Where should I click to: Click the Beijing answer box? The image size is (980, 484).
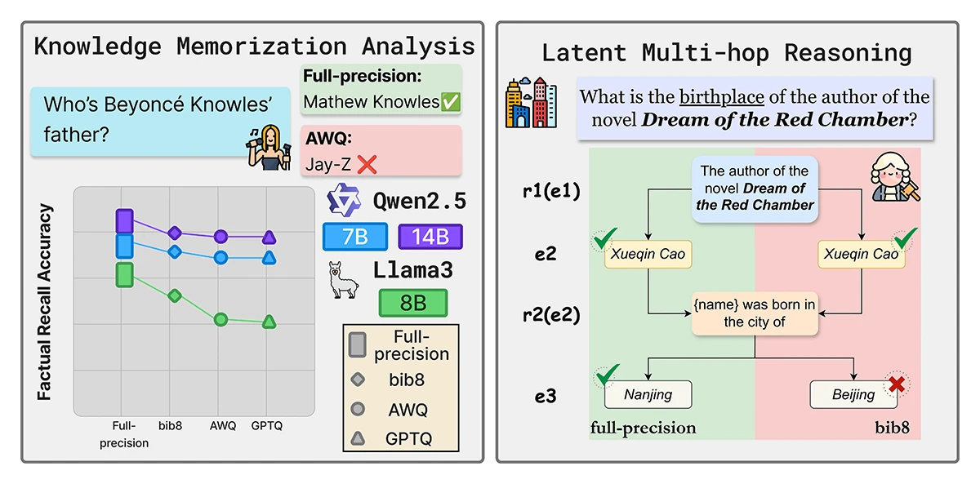(853, 395)
